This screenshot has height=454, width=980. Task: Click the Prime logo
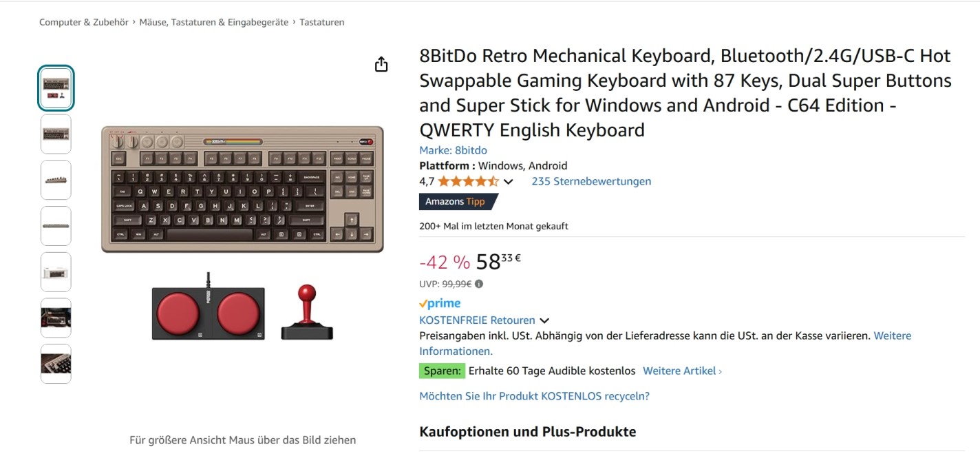(x=440, y=303)
